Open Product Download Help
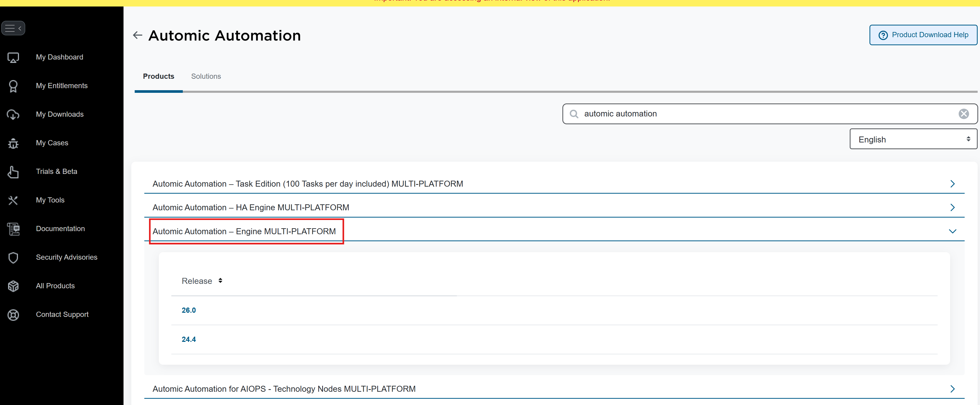 pyautogui.click(x=923, y=35)
